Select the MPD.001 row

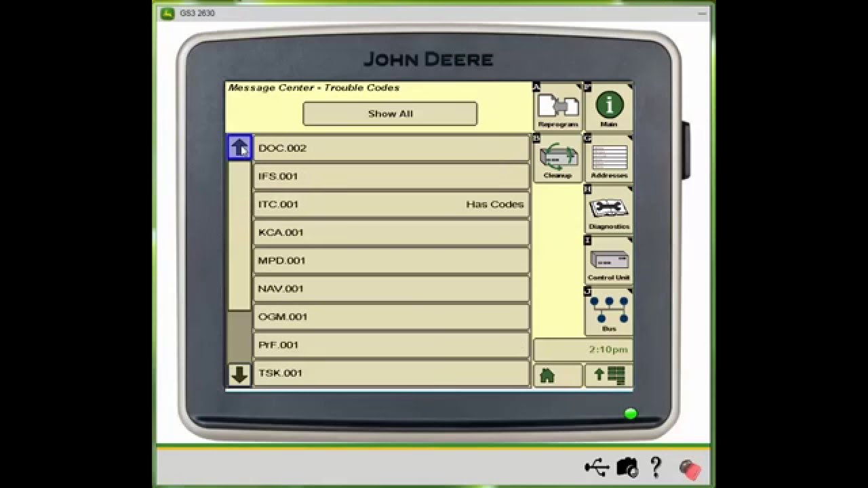(391, 260)
